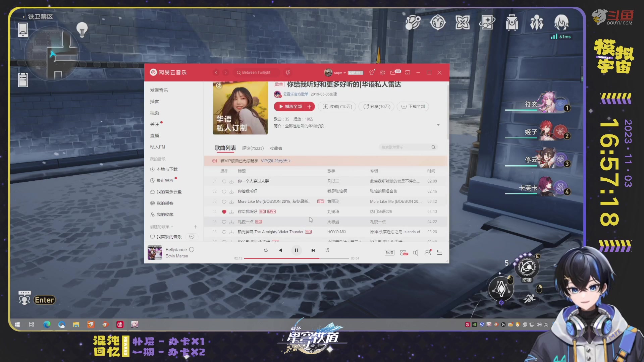644x362 pixels.
Task: Download 稻光神鸣 The Almighty Violet Thunder
Action: (231, 232)
